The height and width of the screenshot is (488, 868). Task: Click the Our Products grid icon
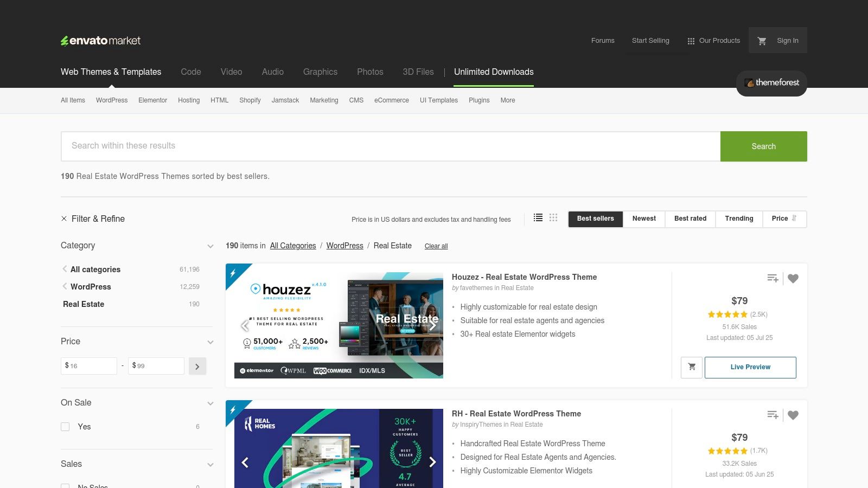(691, 41)
